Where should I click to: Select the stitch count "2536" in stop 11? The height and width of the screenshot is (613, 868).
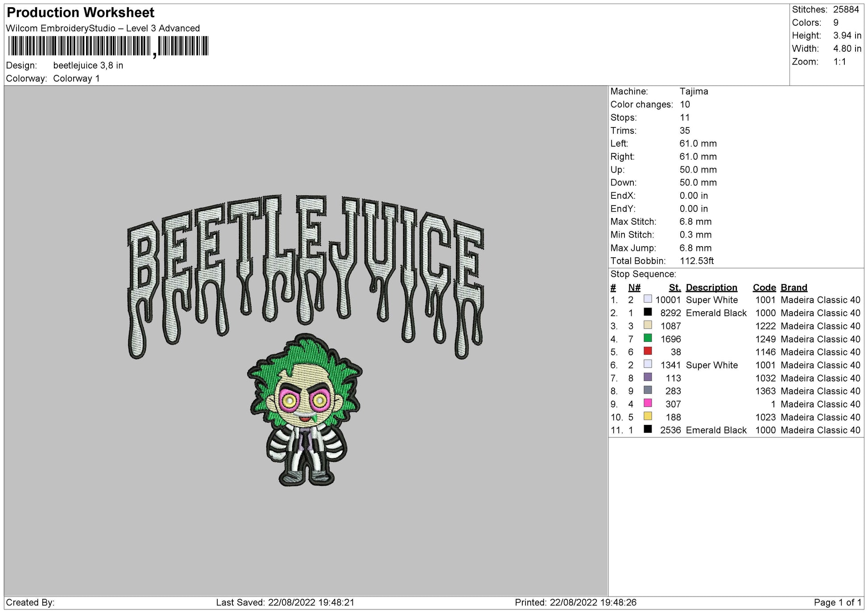[x=671, y=430]
